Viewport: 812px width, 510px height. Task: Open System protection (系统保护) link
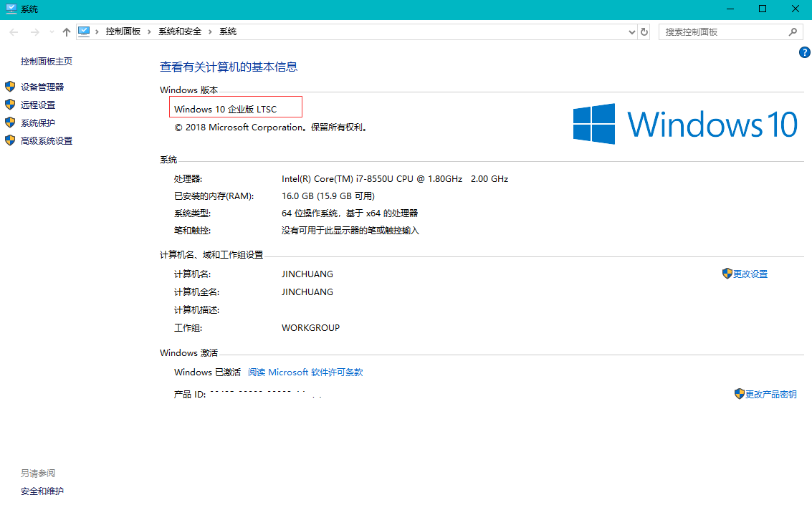click(38, 122)
